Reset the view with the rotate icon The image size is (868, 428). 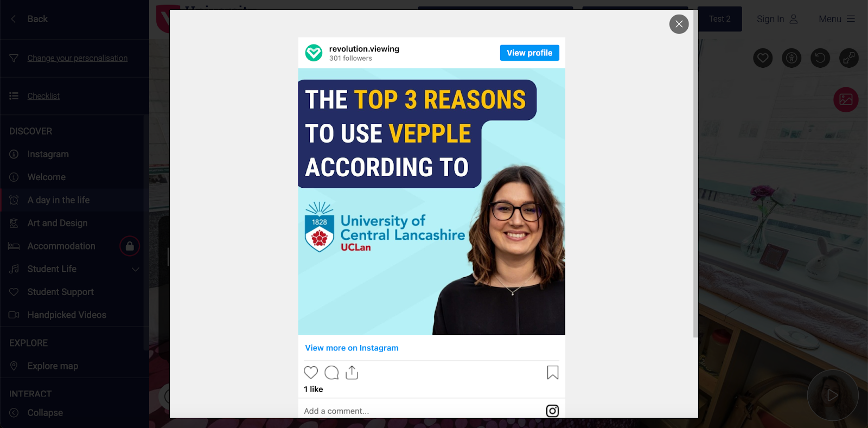(820, 58)
